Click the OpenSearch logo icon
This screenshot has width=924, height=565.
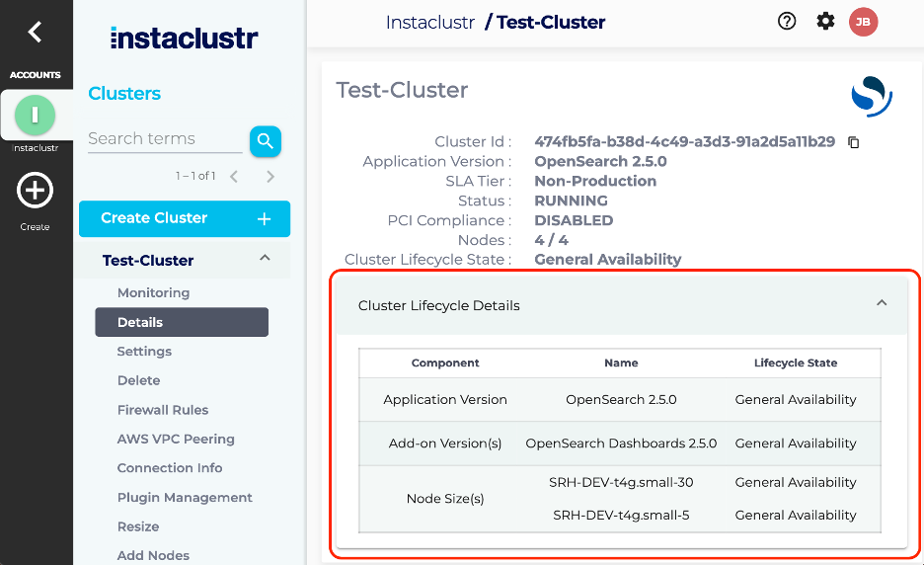click(x=872, y=96)
